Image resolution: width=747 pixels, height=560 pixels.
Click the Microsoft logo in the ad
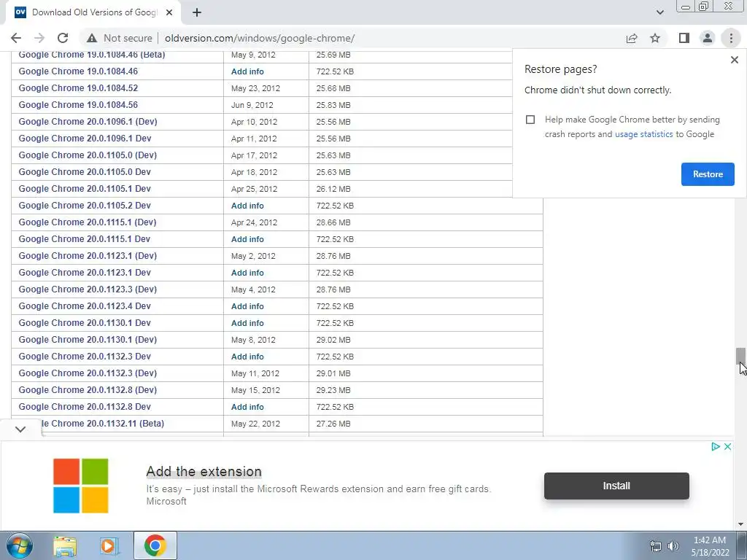click(80, 486)
